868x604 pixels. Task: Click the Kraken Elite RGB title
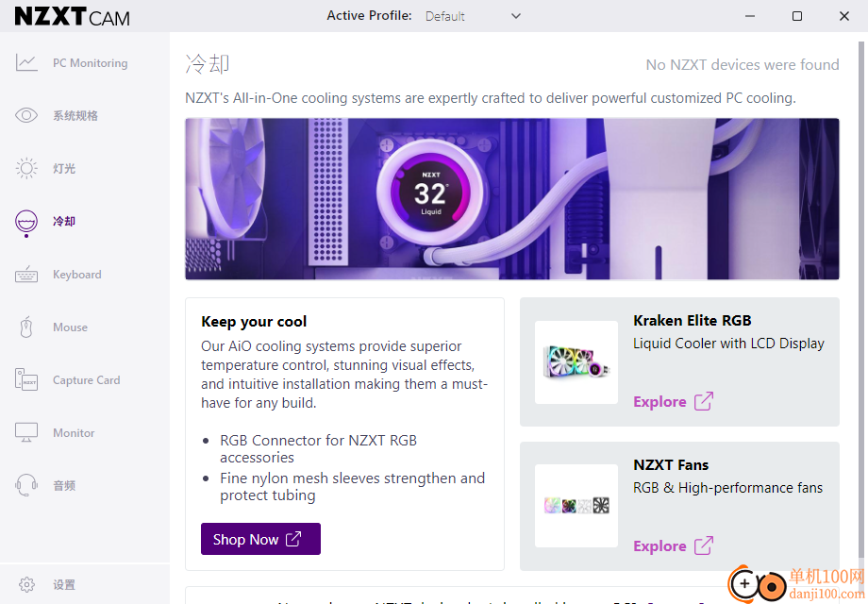click(x=692, y=321)
